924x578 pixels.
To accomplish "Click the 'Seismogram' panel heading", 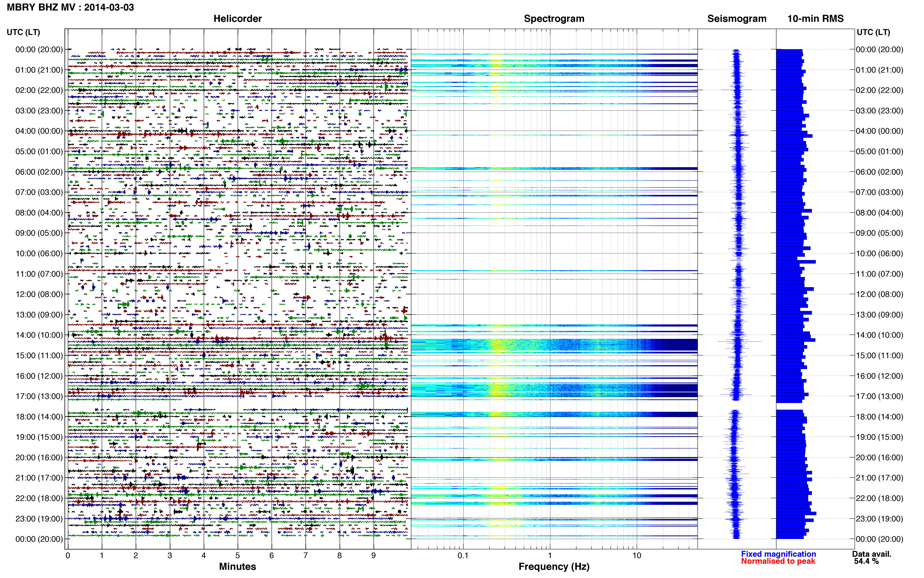I will tap(737, 18).
